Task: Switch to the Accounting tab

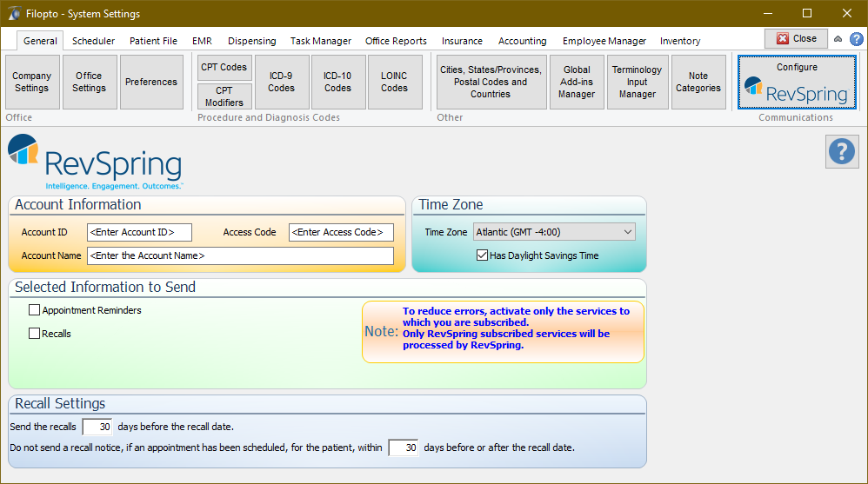Action: pos(522,41)
